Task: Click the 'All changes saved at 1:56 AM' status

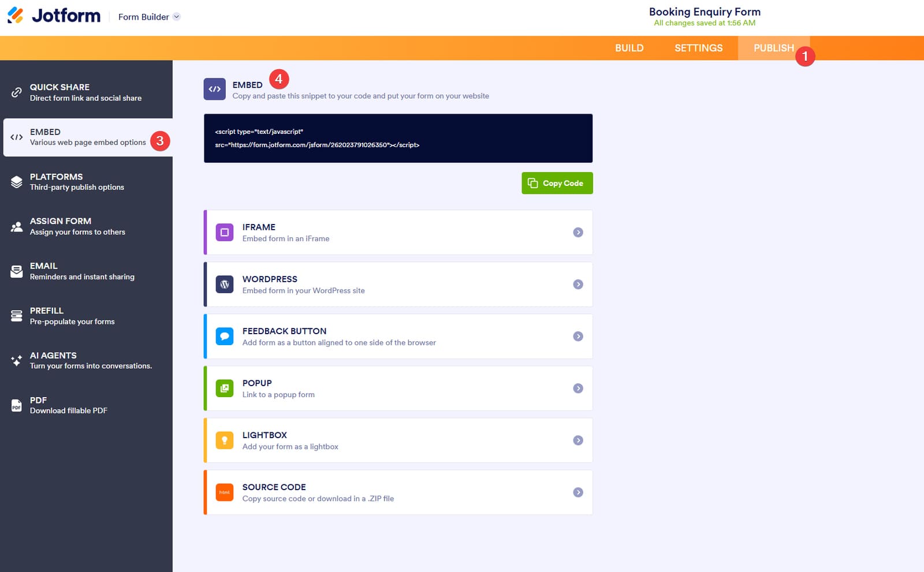Action: pos(705,23)
